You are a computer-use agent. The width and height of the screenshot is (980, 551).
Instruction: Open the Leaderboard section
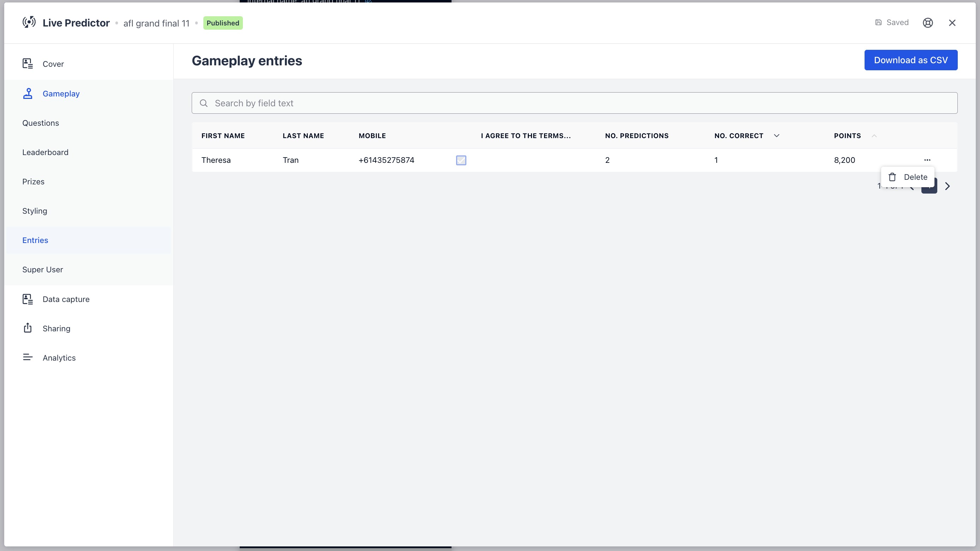tap(45, 152)
